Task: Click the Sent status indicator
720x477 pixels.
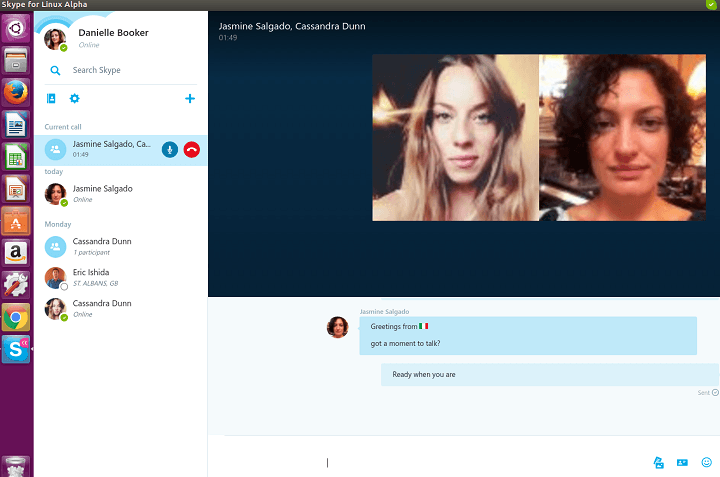Action: pyautogui.click(x=708, y=393)
